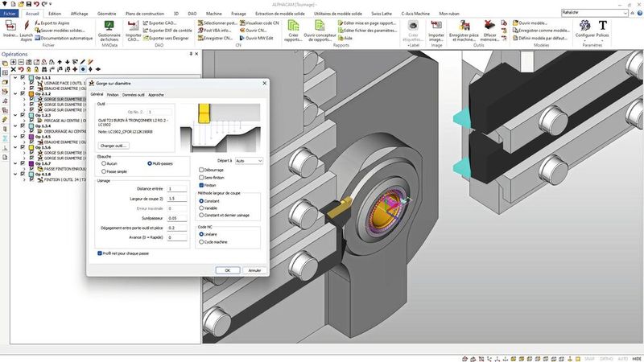Select Constant et dernier usinage
The image size is (644, 362).
tap(201, 215)
